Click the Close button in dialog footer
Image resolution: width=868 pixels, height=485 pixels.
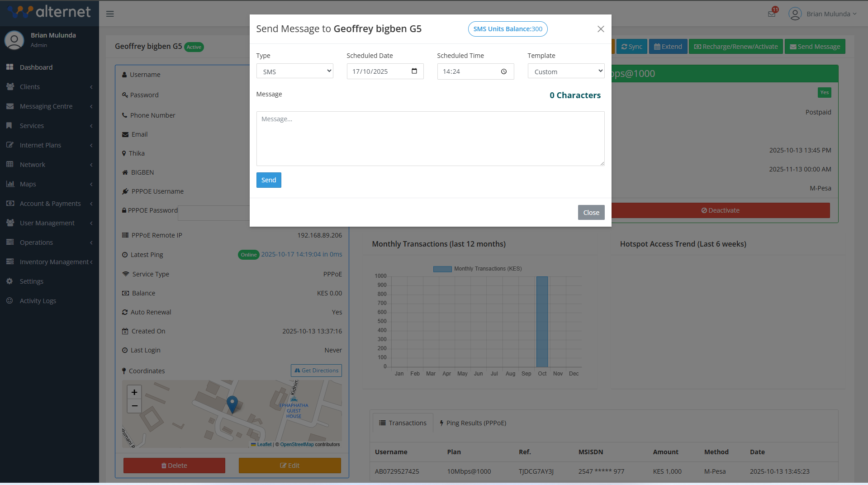coord(591,213)
